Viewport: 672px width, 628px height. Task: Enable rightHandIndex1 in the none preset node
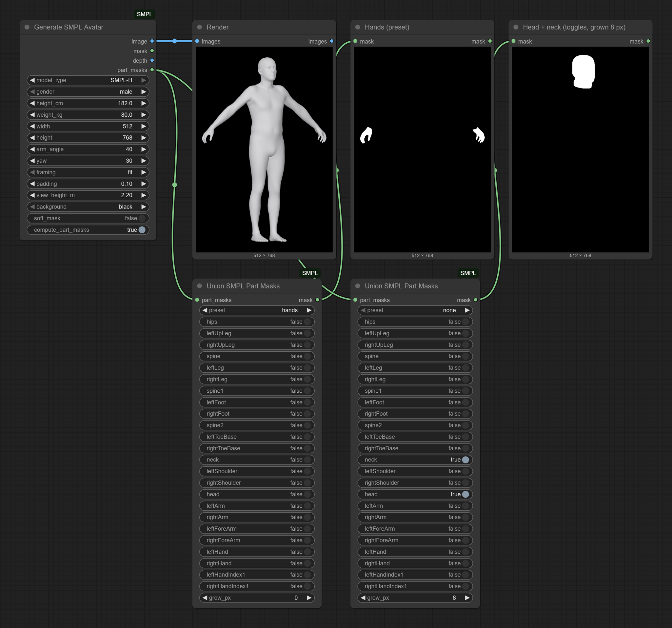pyautogui.click(x=415, y=586)
